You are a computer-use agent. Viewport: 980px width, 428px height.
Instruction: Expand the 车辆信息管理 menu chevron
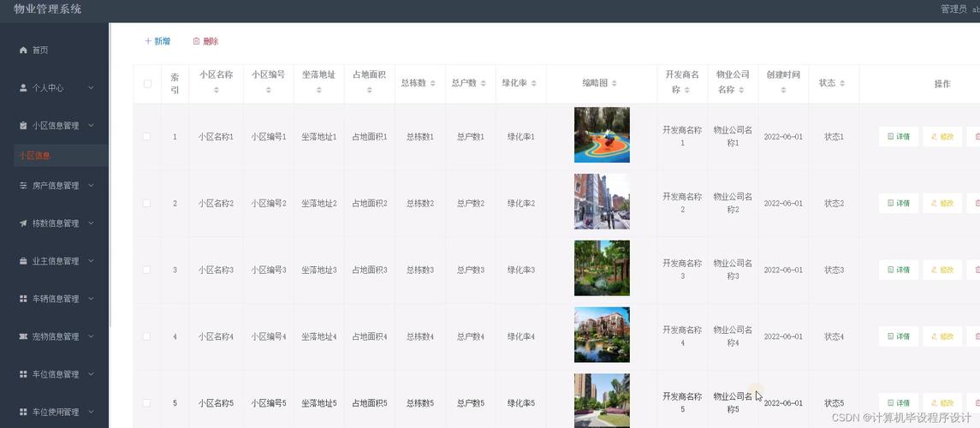point(91,299)
